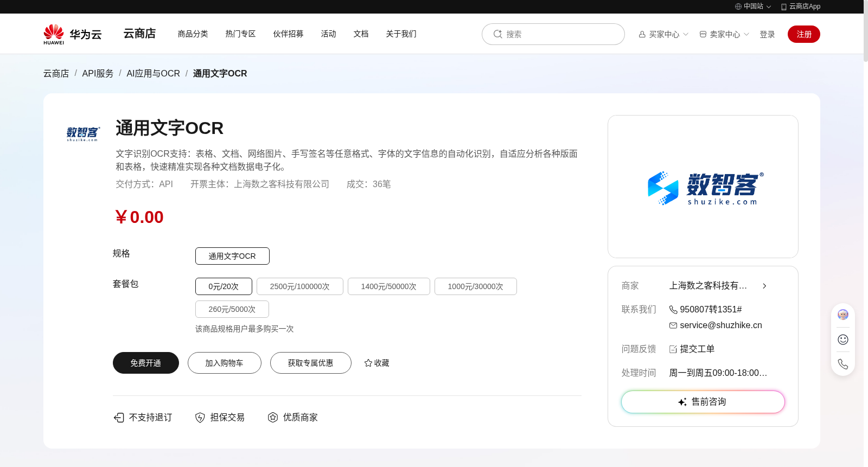Click the 卖家中心 shop icon
Screen dimensions: 868x467
click(703, 34)
